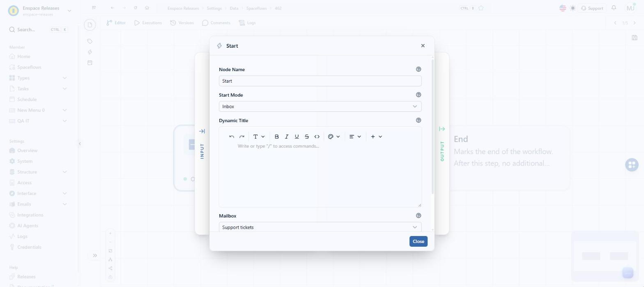Image resolution: width=644 pixels, height=287 pixels.
Task: Click the home icon in top bar
Action: (147, 8)
